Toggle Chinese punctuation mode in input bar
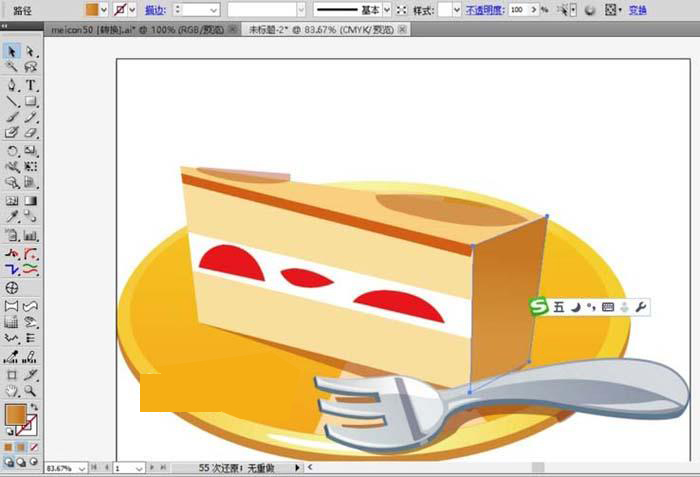Image resolution: width=700 pixels, height=477 pixels. click(x=592, y=307)
